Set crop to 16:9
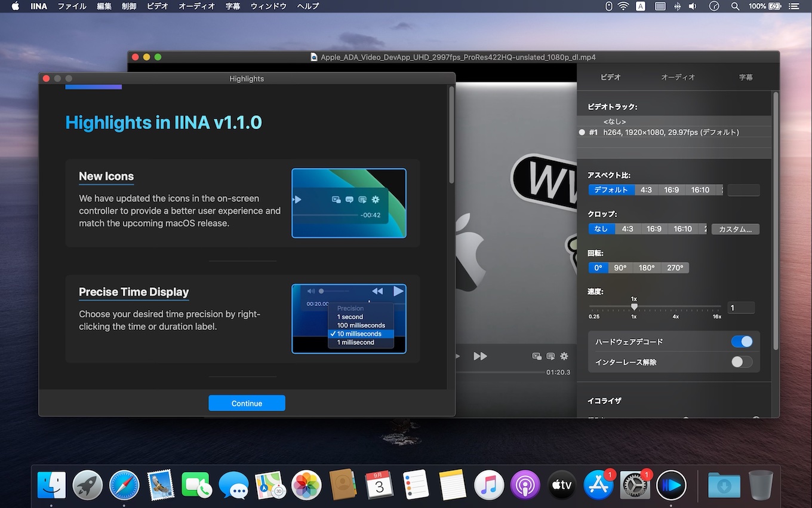Image resolution: width=812 pixels, height=508 pixels. click(x=654, y=229)
